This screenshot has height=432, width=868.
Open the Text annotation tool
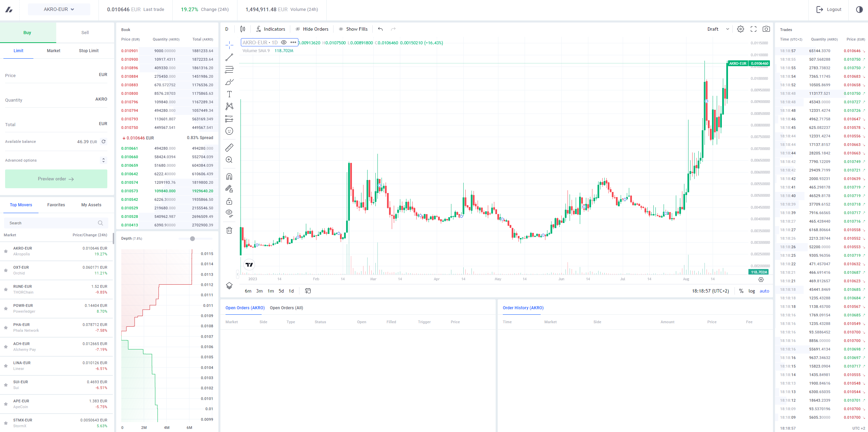(229, 94)
